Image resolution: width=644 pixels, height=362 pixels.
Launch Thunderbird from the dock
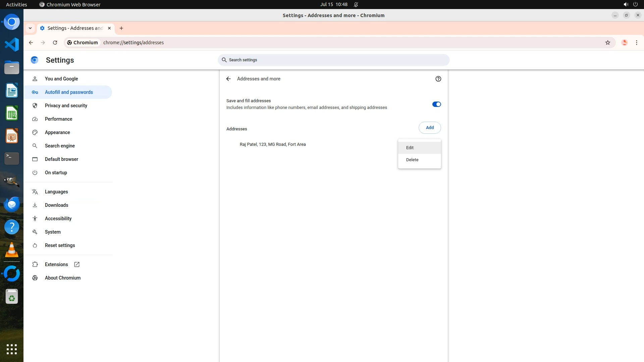point(12,204)
